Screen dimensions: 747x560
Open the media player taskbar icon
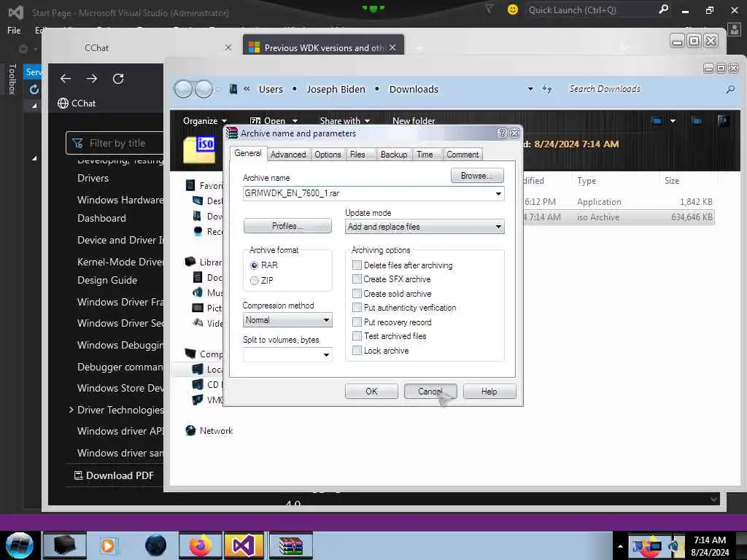(108, 545)
